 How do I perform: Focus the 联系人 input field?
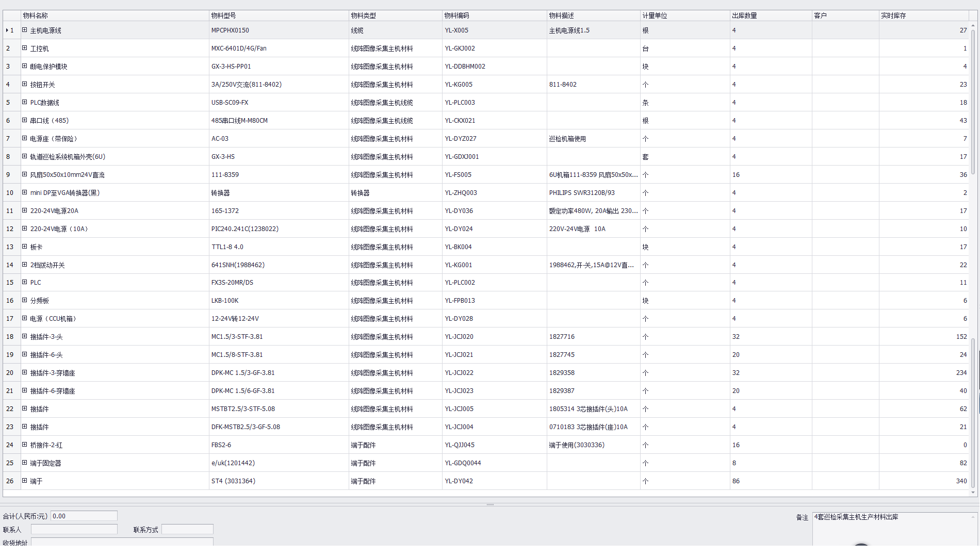tap(74, 529)
